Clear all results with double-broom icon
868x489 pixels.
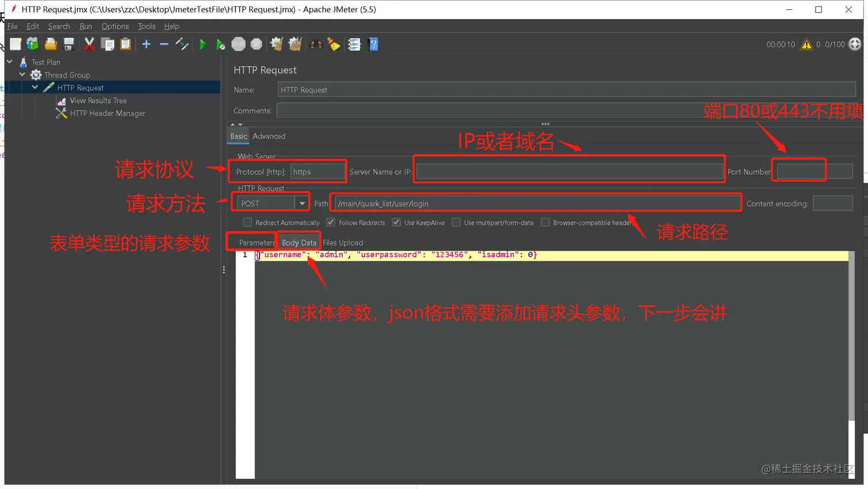[295, 44]
